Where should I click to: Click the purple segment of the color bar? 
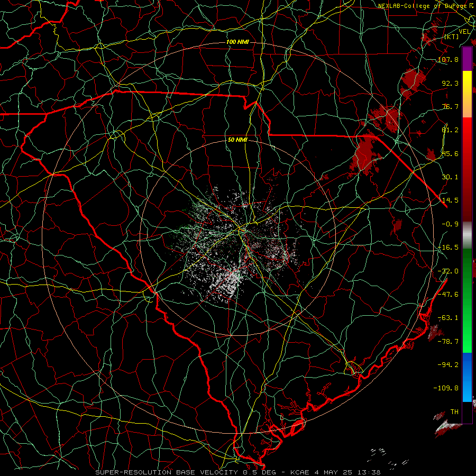click(x=467, y=59)
